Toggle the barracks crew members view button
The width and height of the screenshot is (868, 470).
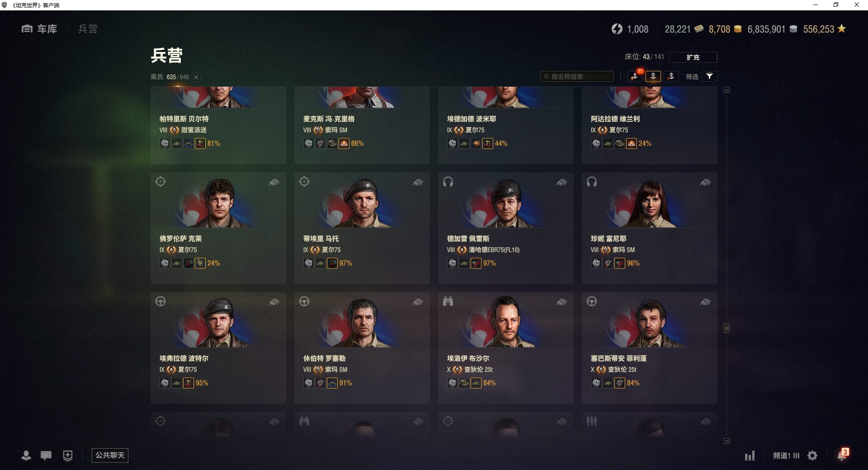[653, 76]
